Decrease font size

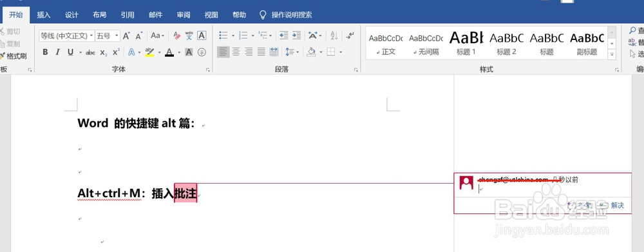(x=139, y=35)
